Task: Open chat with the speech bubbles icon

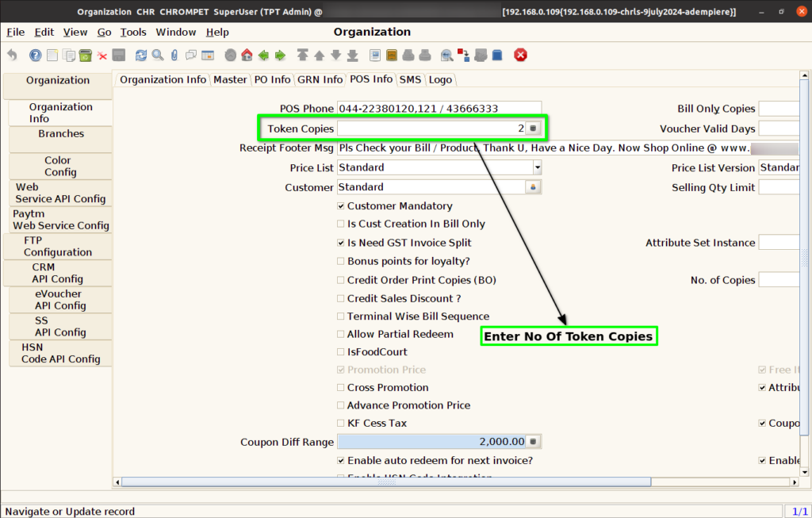Action: tap(191, 55)
